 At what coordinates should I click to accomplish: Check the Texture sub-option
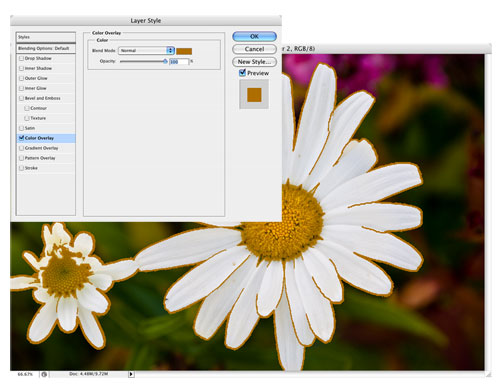point(27,118)
